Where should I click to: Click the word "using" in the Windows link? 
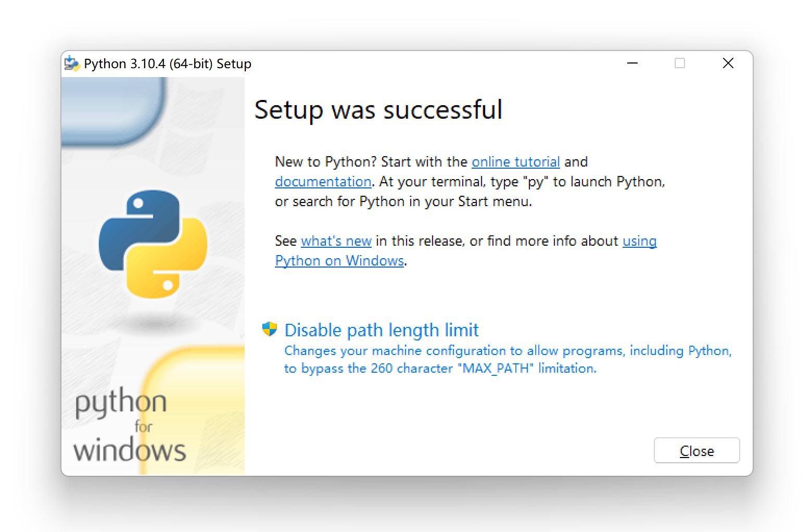click(x=639, y=241)
